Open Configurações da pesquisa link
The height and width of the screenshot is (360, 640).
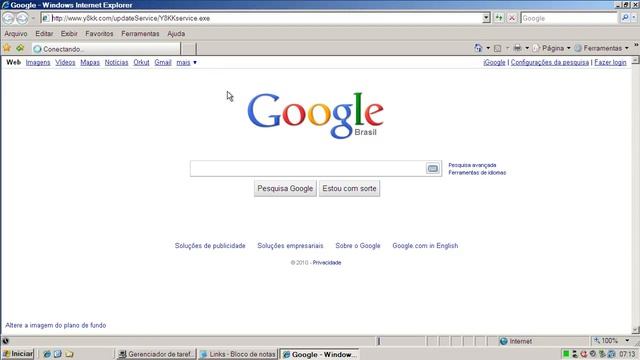coord(549,62)
